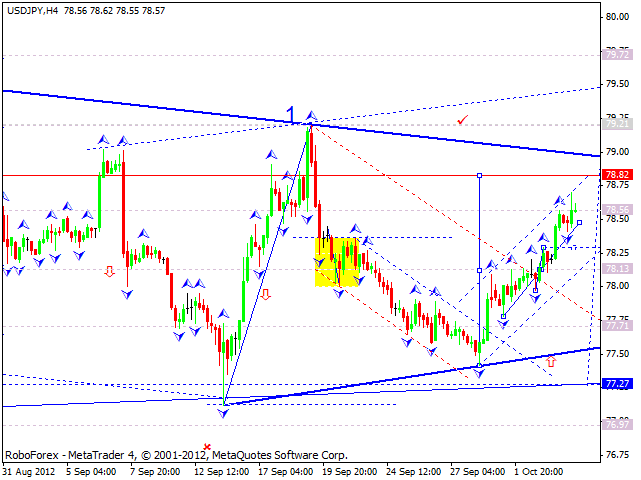This screenshot has width=641, height=480.
Task: Click the 24 Sep 12:00 time label
Action: pos(413,471)
